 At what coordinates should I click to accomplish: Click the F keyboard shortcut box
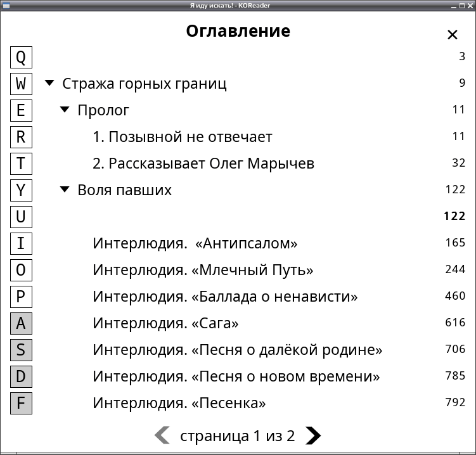22,404
